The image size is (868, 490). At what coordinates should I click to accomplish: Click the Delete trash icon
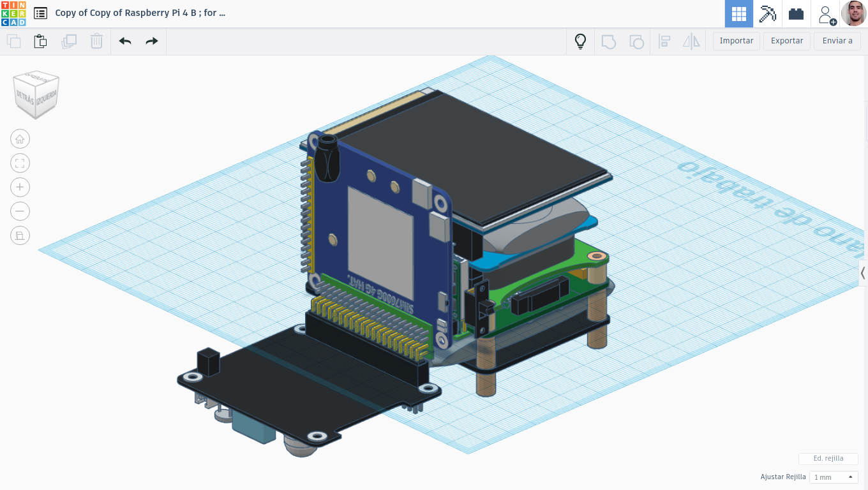[x=96, y=41]
